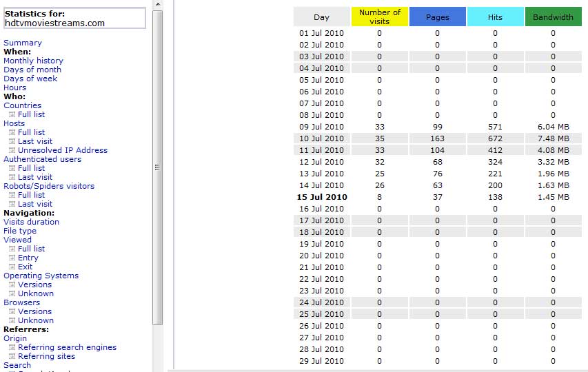Open Robots/Spiders visitors section

49,186
